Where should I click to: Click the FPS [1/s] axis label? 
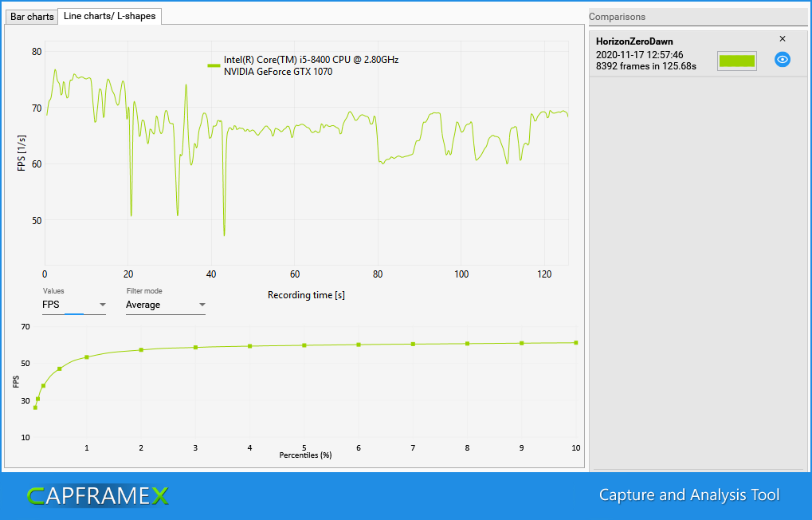pos(22,153)
